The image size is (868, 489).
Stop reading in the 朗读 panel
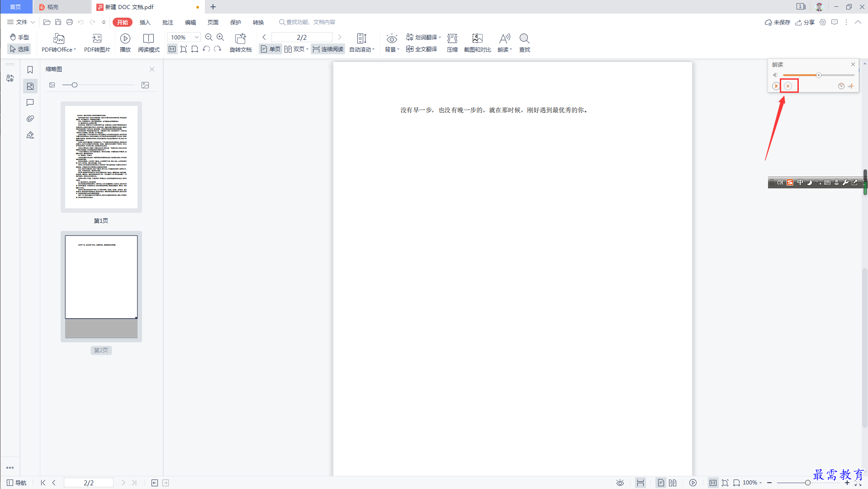788,86
